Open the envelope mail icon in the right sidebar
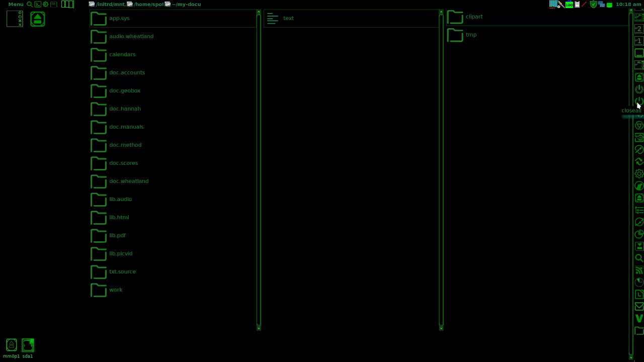Screen dimensions: 644x362 coord(639,307)
